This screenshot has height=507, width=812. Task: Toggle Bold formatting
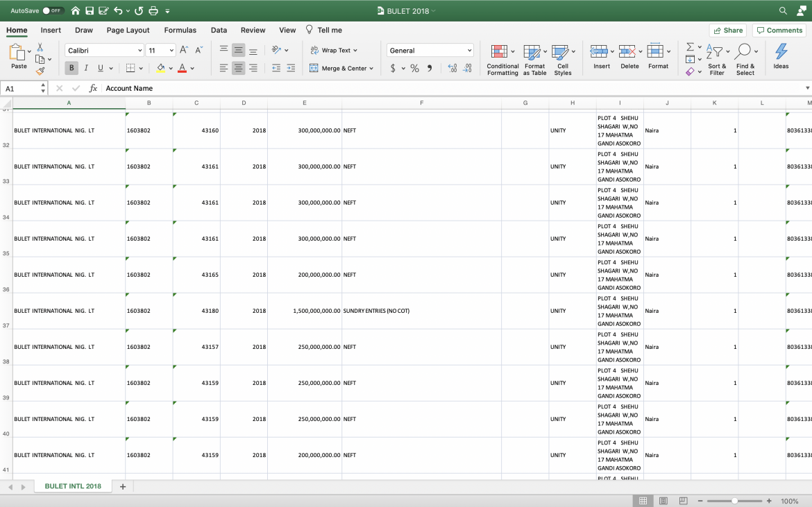click(x=71, y=68)
